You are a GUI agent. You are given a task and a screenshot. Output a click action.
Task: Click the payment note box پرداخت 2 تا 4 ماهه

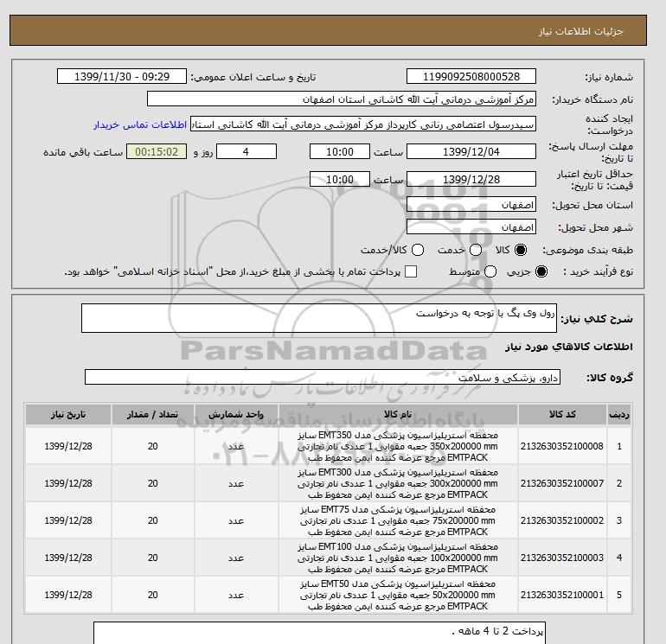coord(319,633)
